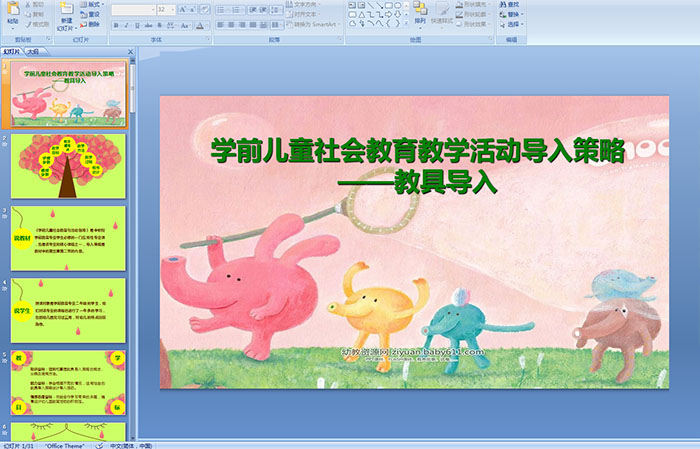Screen dimensions: 700x449
Task: Open Text Direction (文字方向) dropdown
Action: point(304,4)
